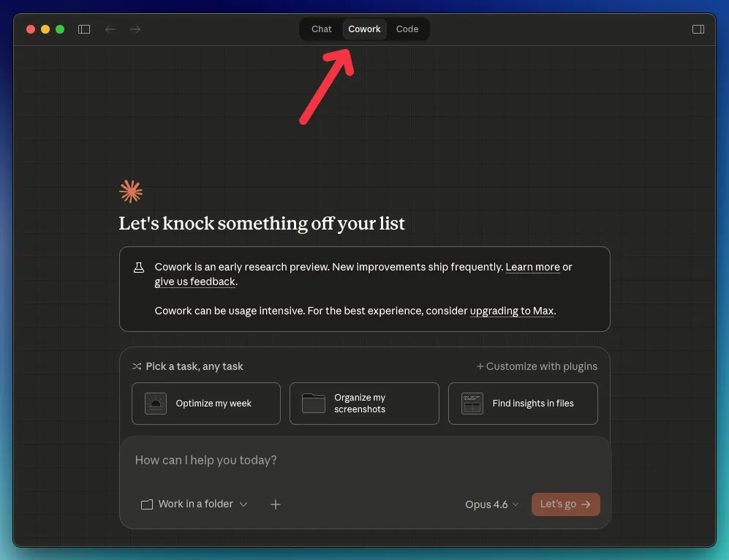Toggle the left sidebar panel icon
729x560 pixels.
pos(83,29)
